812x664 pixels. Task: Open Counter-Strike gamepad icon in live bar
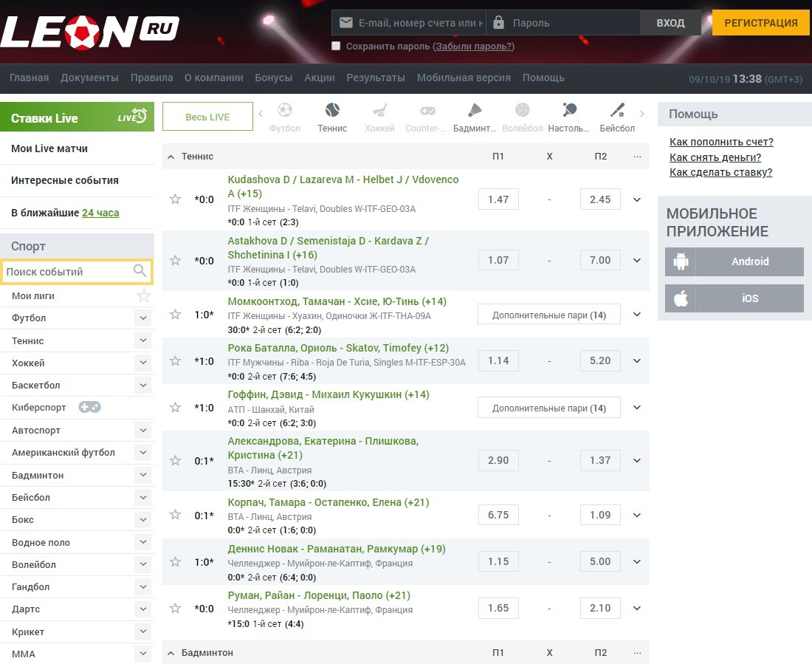(x=427, y=110)
